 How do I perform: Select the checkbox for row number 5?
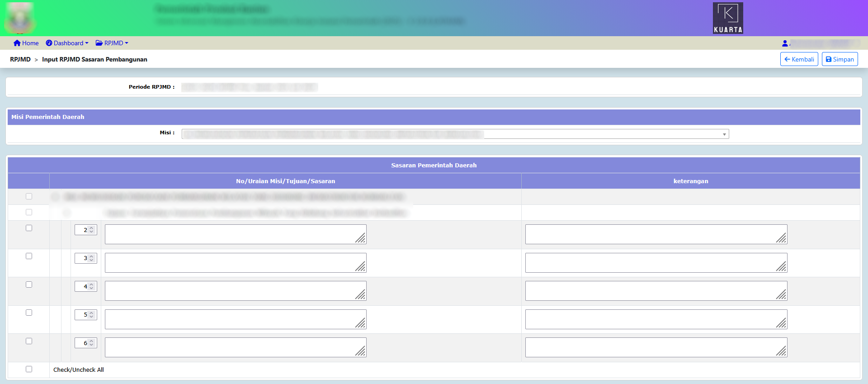tap(29, 313)
